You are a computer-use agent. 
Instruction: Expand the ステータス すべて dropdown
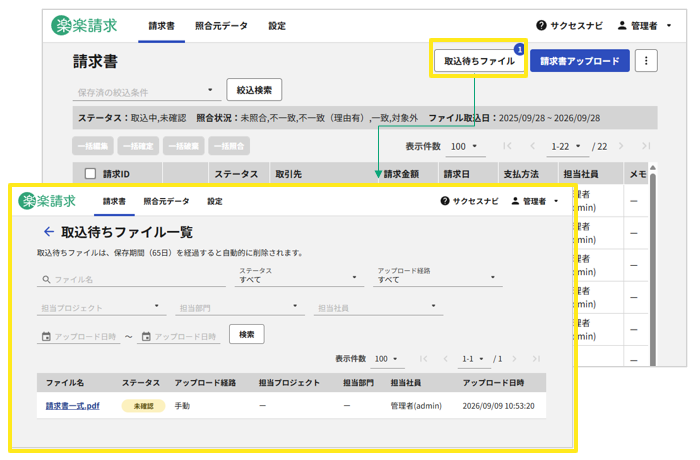[354, 277]
